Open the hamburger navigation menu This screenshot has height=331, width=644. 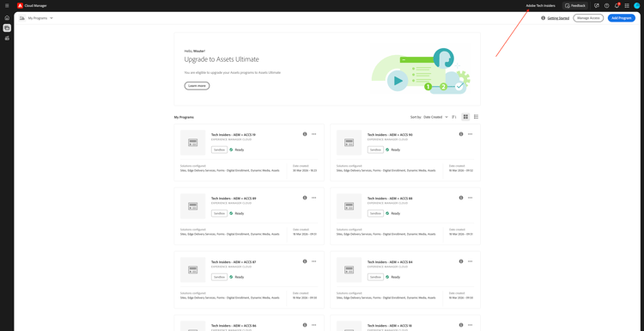[7, 6]
